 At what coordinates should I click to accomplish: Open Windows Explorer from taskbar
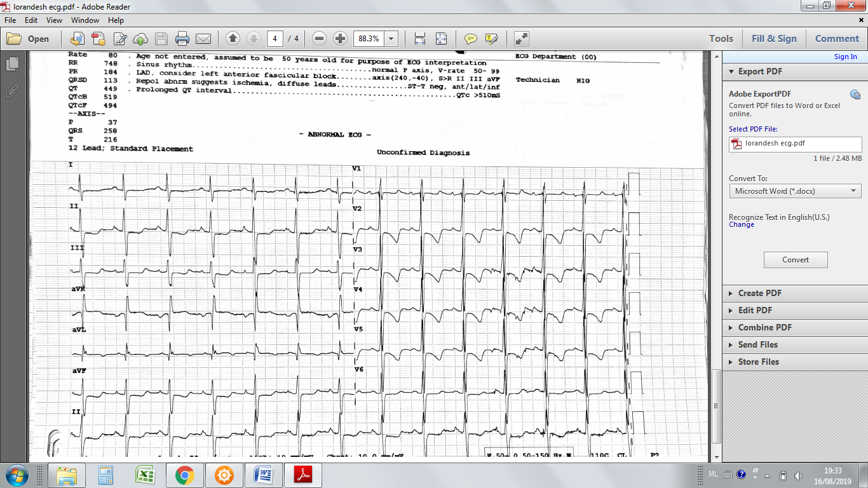(x=66, y=475)
